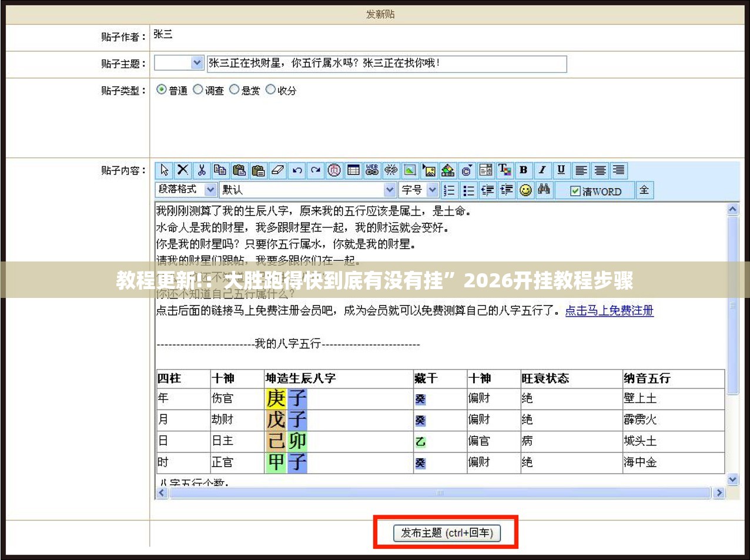Align text right in editor
750x560 pixels.
point(618,170)
